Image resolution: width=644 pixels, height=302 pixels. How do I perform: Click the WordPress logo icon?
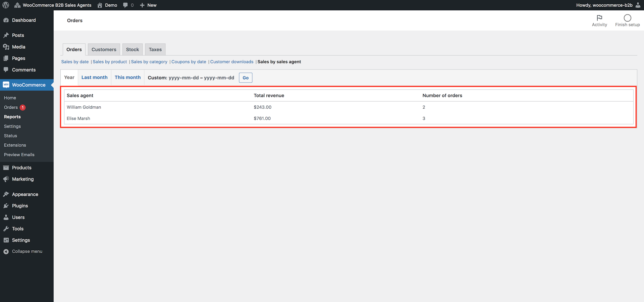(6, 5)
